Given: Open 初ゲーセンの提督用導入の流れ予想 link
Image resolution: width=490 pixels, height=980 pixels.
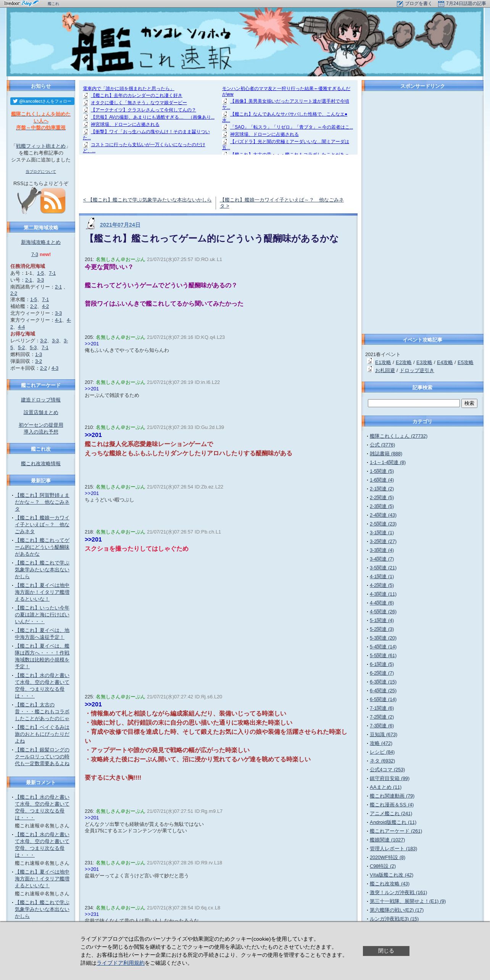Looking at the screenshot, I should [x=41, y=429].
